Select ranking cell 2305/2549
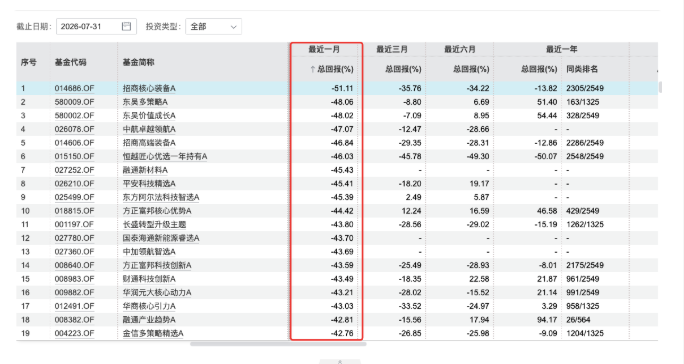Screen dimensions: 684x364 pyautogui.click(x=585, y=88)
